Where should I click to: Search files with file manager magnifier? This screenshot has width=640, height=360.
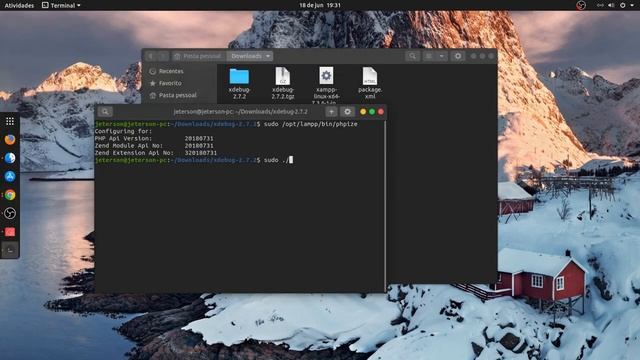pyautogui.click(x=413, y=56)
